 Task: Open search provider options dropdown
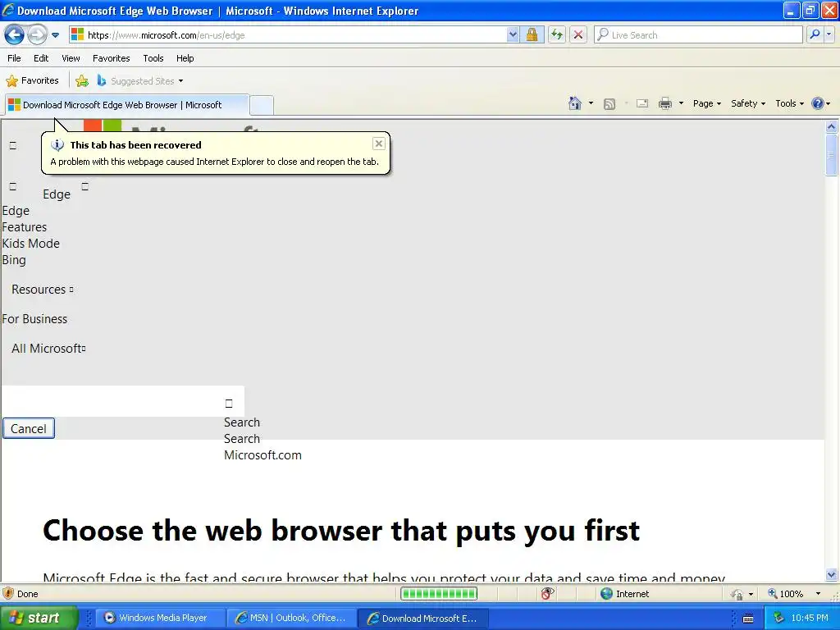829,34
